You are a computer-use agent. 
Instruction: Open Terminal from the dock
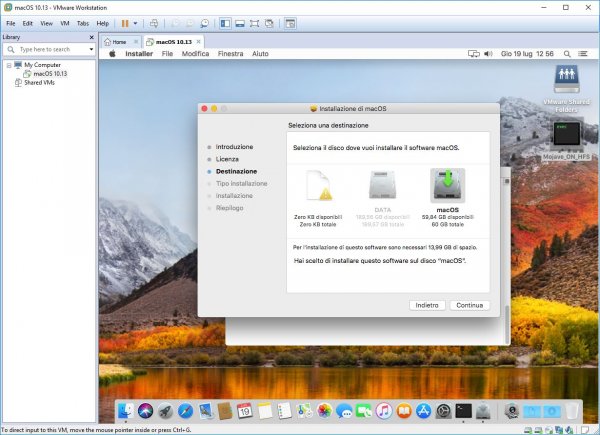pos(463,411)
